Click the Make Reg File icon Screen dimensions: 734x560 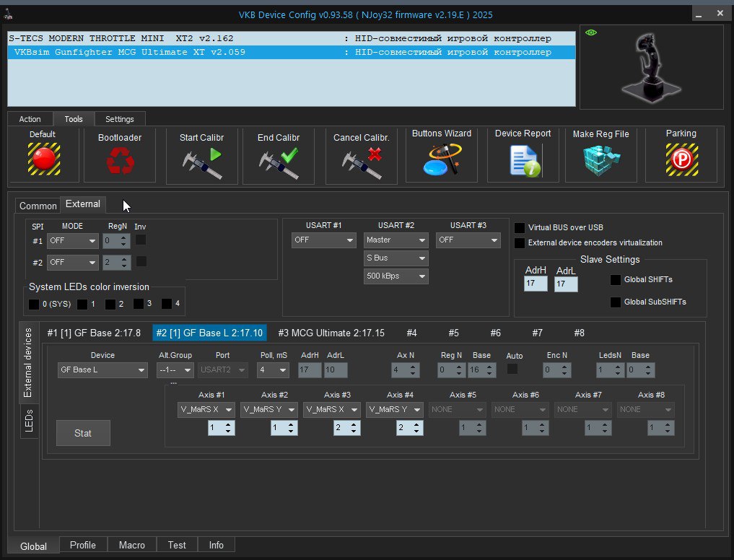click(x=600, y=160)
